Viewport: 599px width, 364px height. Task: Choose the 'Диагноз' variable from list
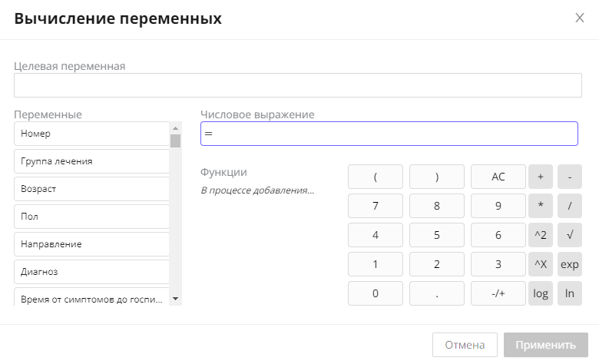pos(91,272)
